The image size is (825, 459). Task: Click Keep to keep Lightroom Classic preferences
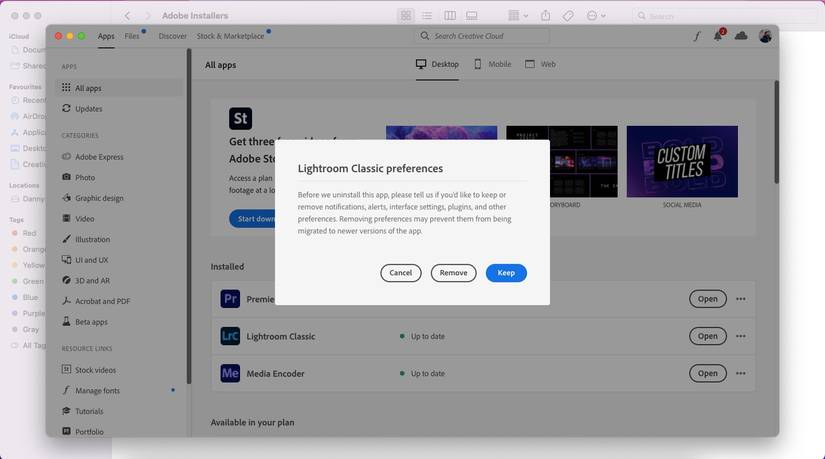506,273
